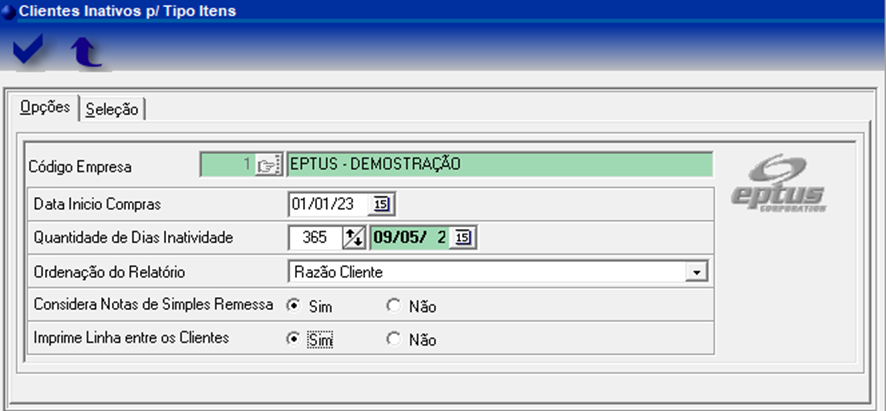Choose Sim for Imprime Linha entre os Clientes
This screenshot has width=886, height=411.
click(x=293, y=339)
